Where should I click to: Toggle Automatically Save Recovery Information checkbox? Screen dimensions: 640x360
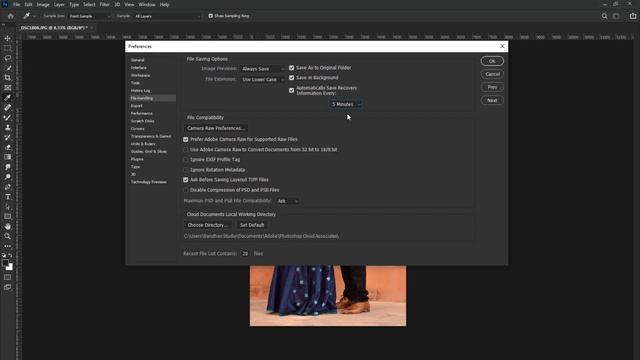click(291, 90)
